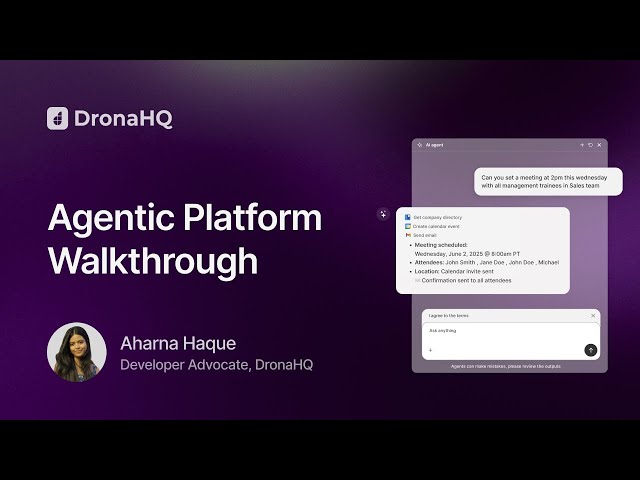Click the star icon beside AI agent title
This screenshot has width=640, height=480.
(420, 145)
